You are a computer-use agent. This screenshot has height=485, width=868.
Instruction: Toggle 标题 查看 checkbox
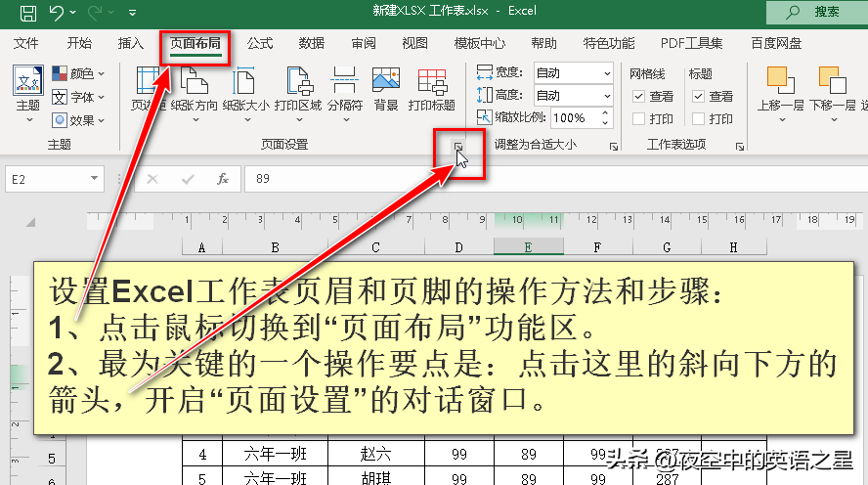[x=699, y=97]
